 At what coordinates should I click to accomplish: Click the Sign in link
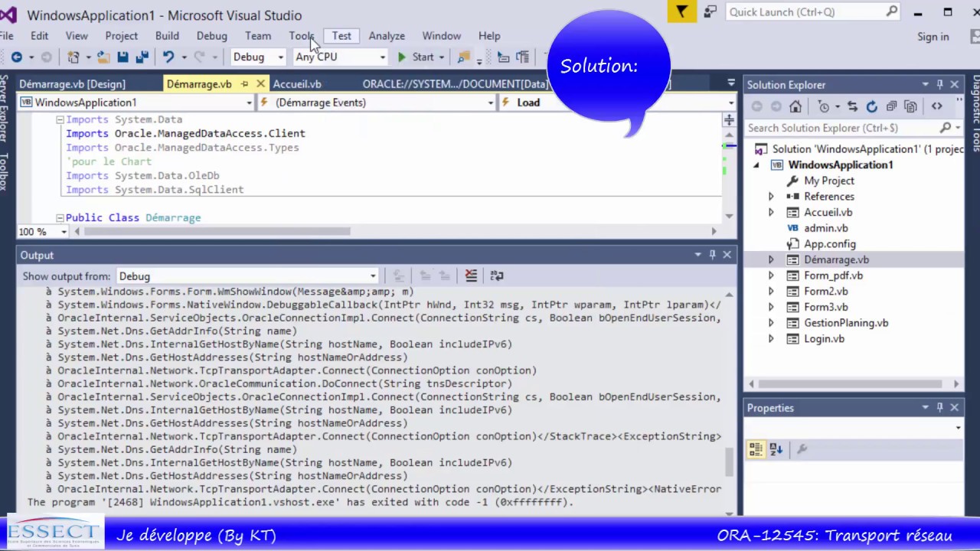click(933, 37)
